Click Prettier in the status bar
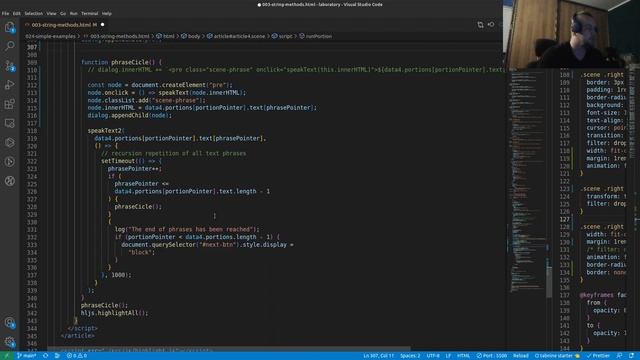This screenshot has height=360, width=640. [598, 356]
